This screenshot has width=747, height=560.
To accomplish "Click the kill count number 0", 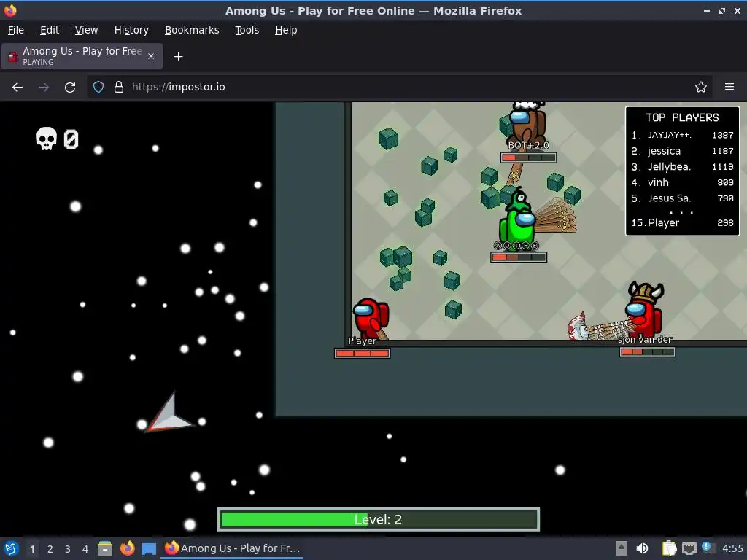I will [71, 139].
